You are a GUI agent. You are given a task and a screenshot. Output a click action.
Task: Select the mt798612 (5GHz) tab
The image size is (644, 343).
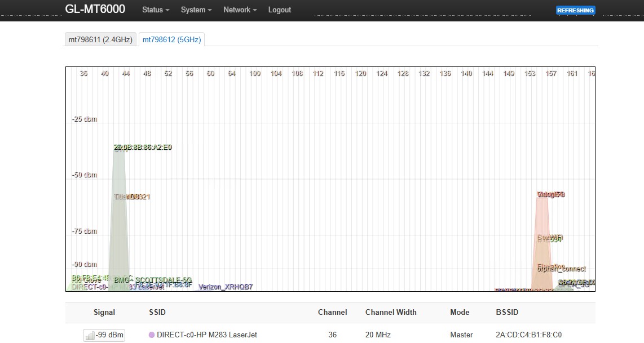coord(171,39)
